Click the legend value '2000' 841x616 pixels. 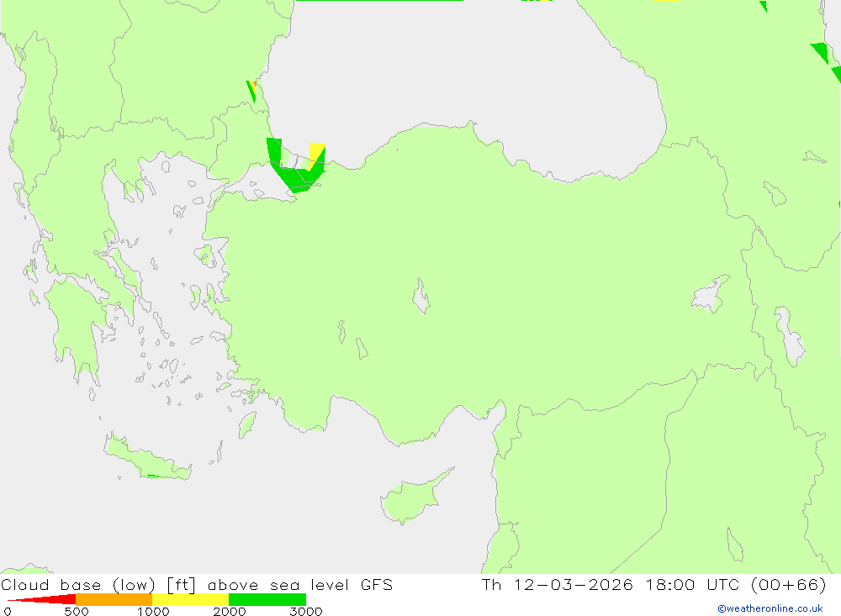pyautogui.click(x=229, y=612)
